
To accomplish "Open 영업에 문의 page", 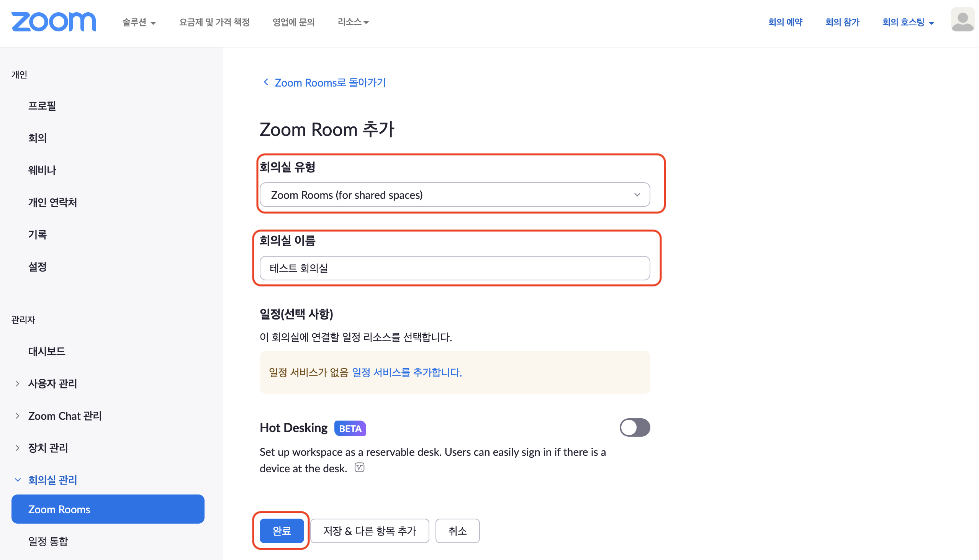I will [x=293, y=22].
